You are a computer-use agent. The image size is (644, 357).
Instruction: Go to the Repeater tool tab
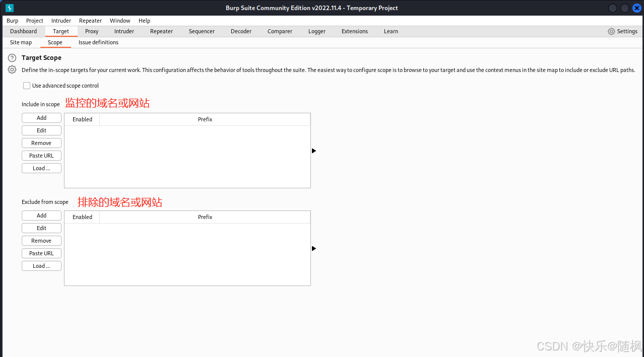click(162, 31)
